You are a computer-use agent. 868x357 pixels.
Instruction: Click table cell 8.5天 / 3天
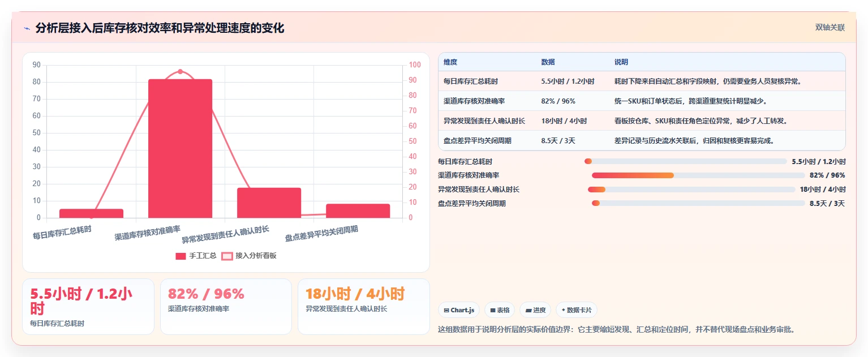[x=558, y=141]
